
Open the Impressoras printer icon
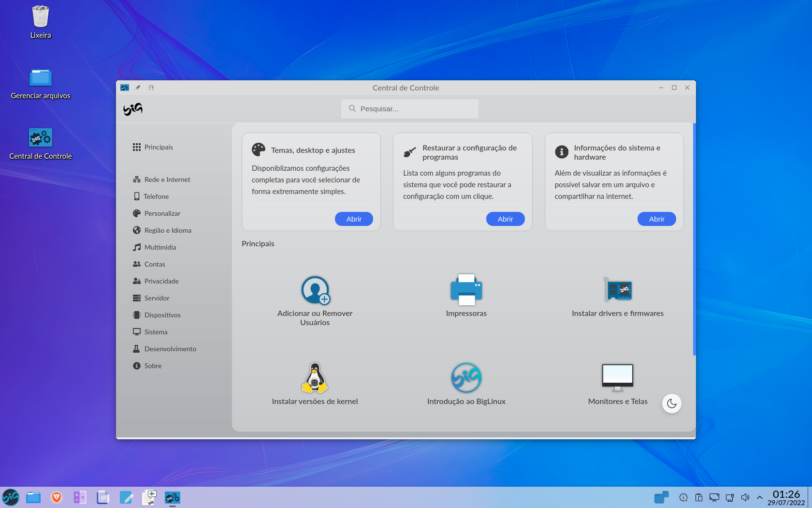[x=466, y=296]
